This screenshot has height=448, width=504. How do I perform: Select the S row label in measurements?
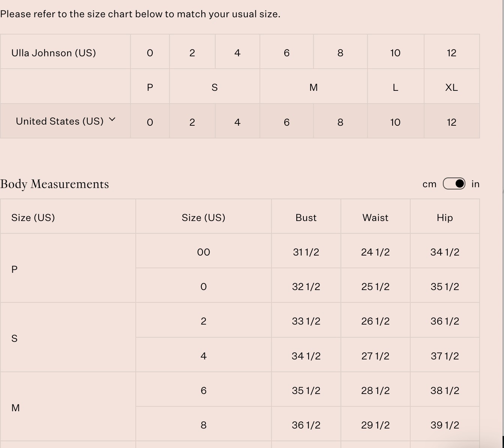click(x=14, y=338)
